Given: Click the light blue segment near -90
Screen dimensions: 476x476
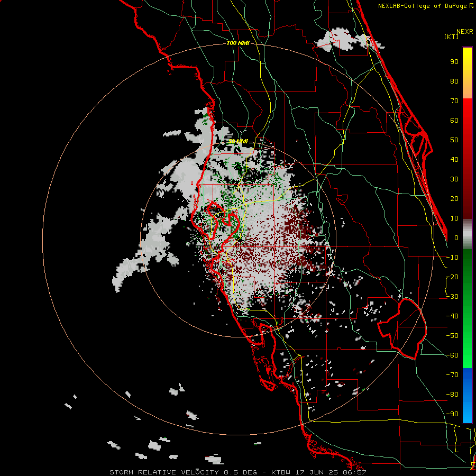Looking at the screenshot, I should [x=467, y=413].
